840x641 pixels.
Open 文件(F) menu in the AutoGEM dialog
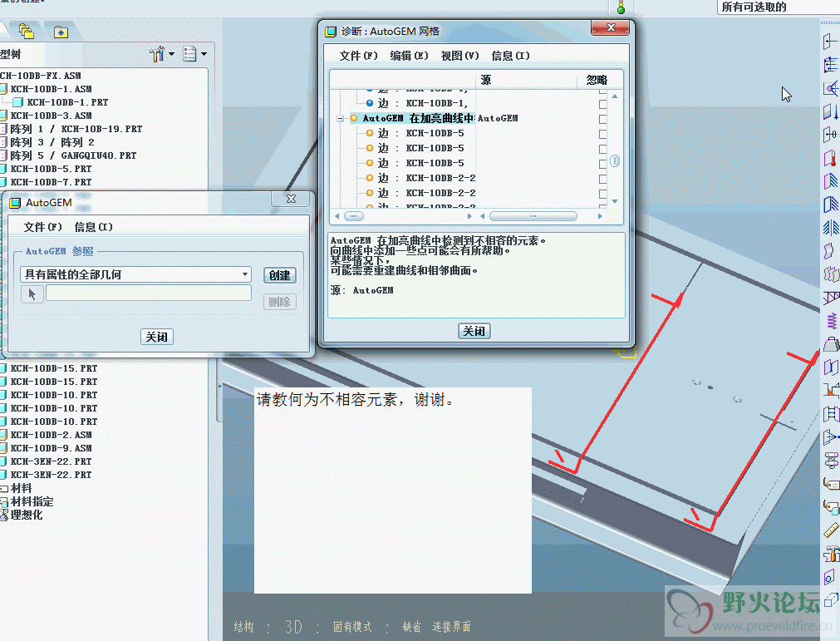43,227
